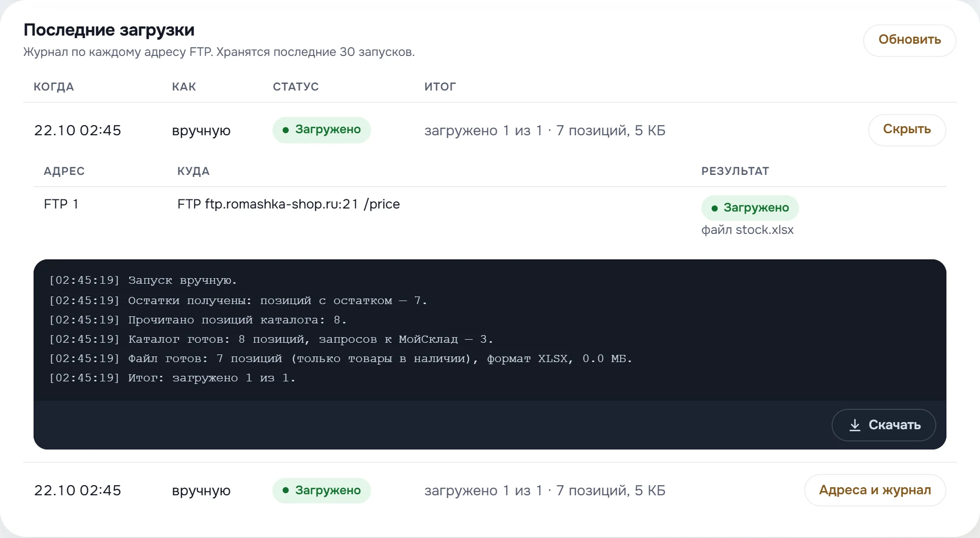Click the log line Файл готов: 7 позиций

(341, 358)
